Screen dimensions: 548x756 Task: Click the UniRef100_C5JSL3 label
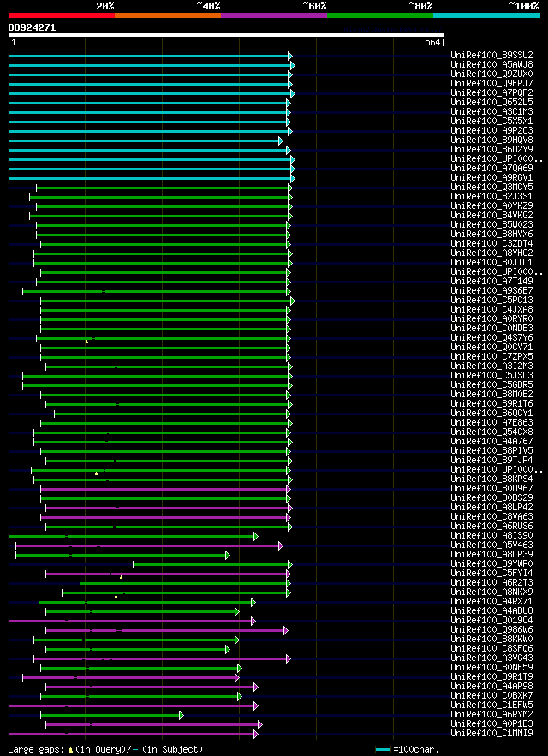tap(491, 376)
